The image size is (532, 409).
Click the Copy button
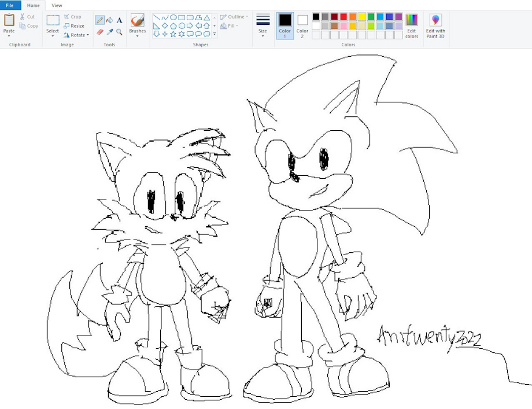coord(29,26)
